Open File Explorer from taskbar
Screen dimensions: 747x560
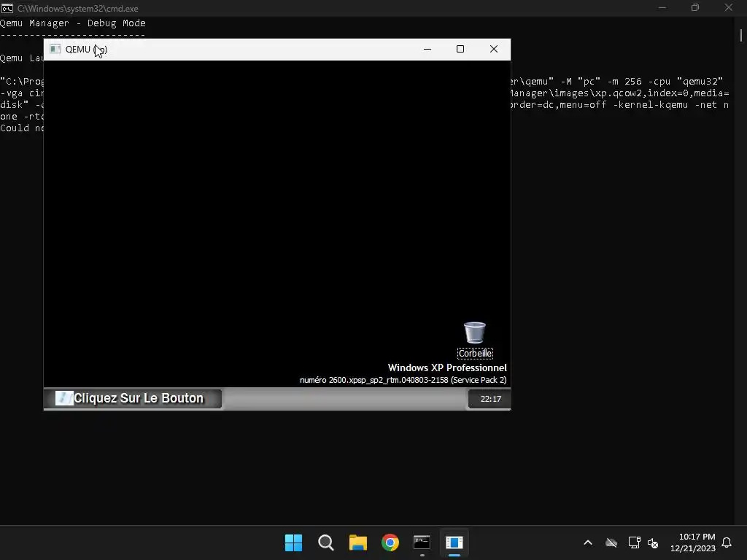[357, 542]
